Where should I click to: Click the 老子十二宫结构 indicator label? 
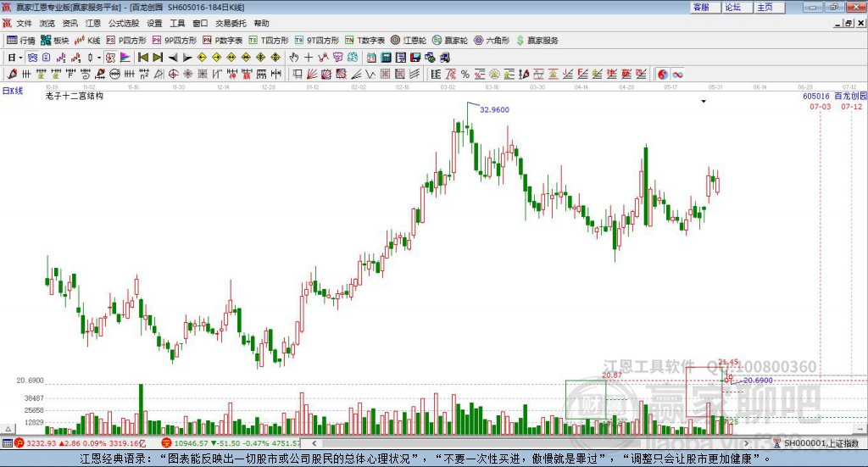pyautogui.click(x=75, y=96)
